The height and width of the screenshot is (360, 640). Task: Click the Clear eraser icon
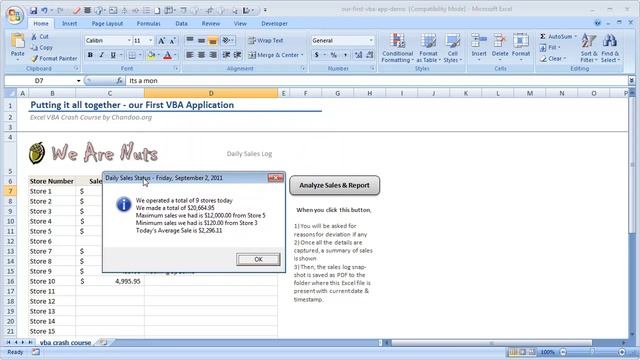(543, 59)
